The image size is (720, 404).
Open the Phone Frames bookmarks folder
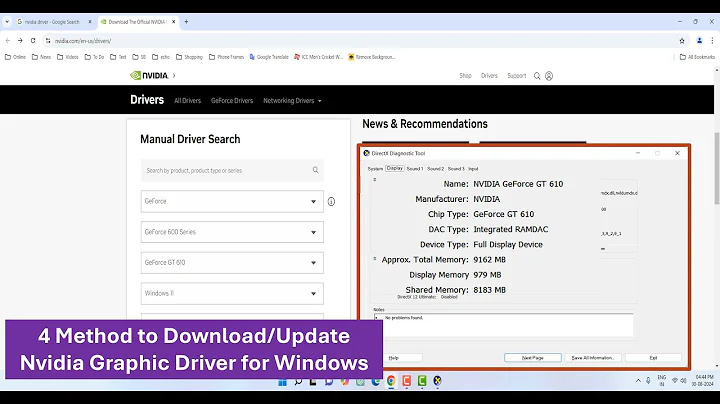pyautogui.click(x=226, y=57)
